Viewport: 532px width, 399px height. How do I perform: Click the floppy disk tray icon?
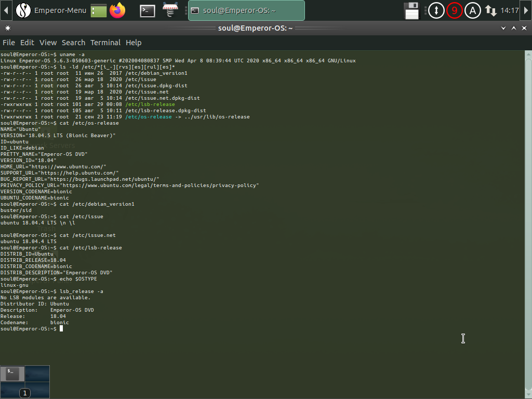[412, 10]
